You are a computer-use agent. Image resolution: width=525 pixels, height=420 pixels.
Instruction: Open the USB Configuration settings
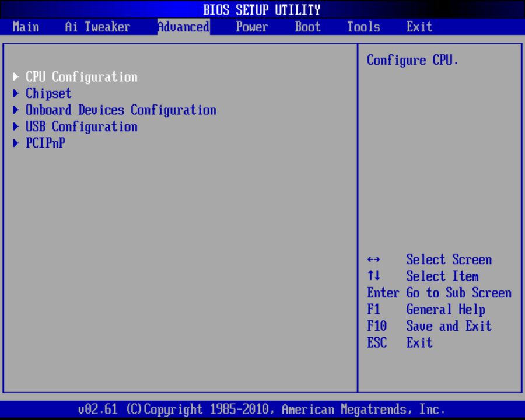(81, 127)
